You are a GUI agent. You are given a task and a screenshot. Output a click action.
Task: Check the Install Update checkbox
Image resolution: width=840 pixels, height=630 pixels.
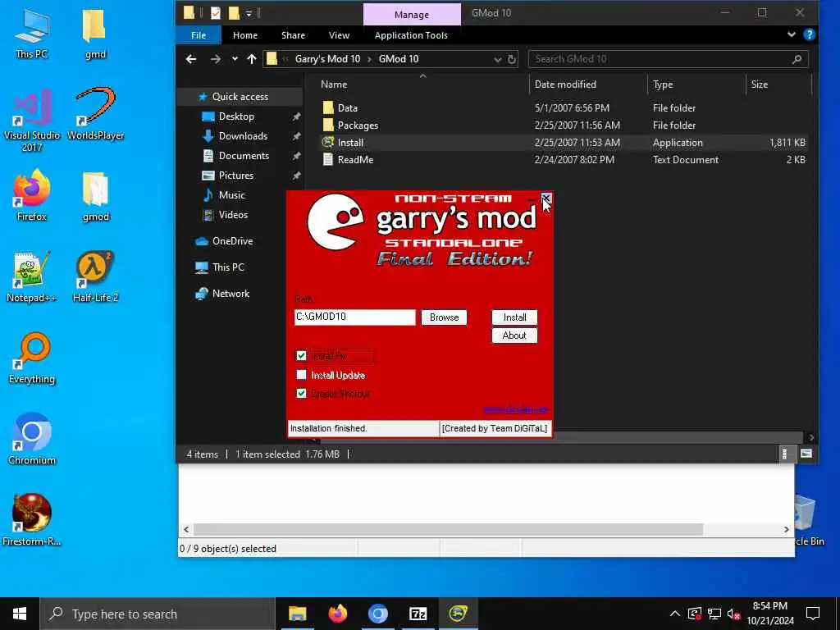301,374
